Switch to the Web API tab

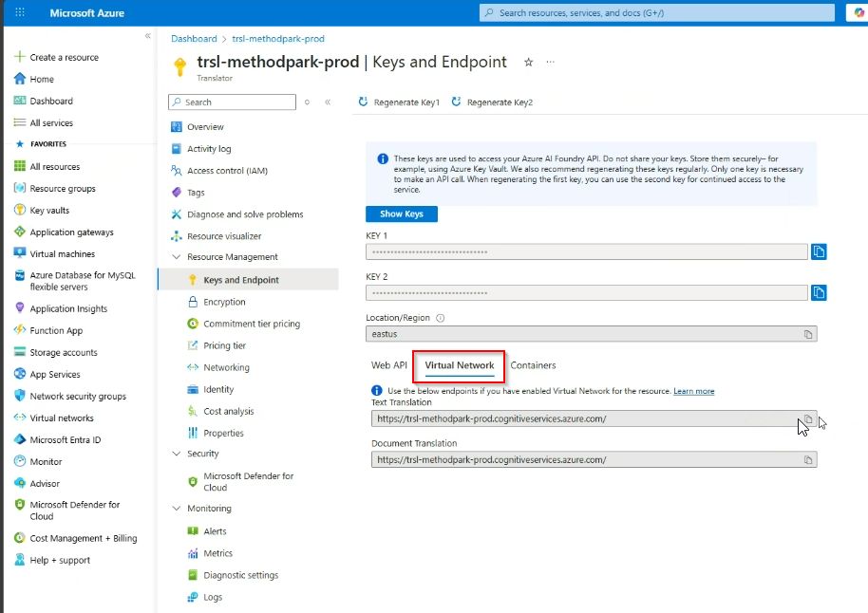pos(388,365)
